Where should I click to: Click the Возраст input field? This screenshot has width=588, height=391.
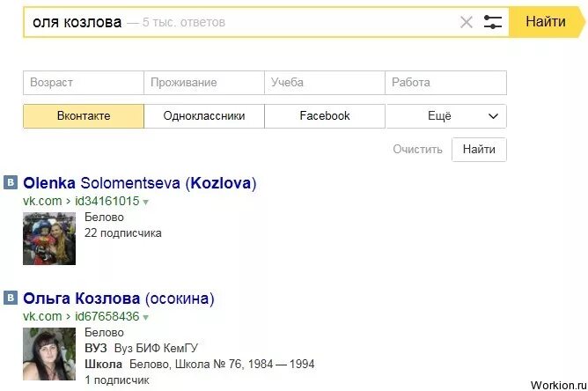tap(84, 83)
